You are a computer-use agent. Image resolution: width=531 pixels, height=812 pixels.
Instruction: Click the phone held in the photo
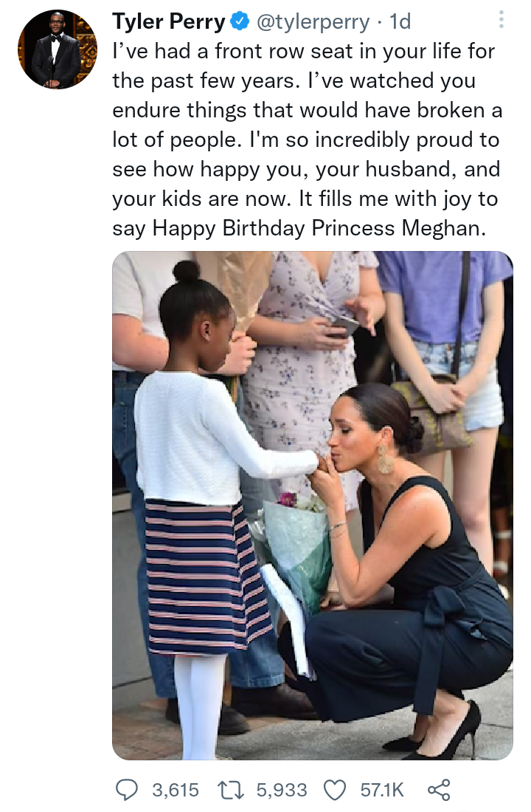point(345,325)
